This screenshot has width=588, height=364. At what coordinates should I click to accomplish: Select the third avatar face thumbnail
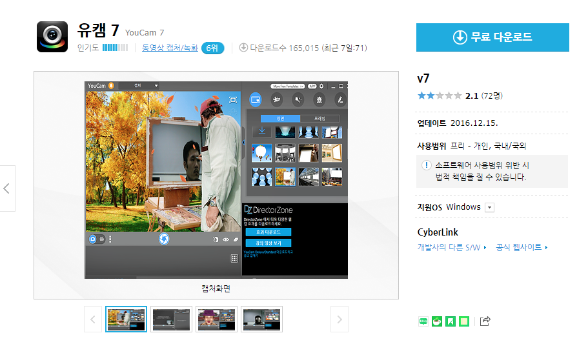[x=216, y=319]
